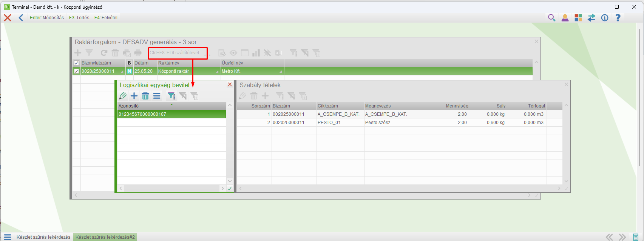Viewport: 644px width, 241px height.
Task: Click the teal filter funnel in Logisztikai egység bevitel
Action: coord(171,96)
